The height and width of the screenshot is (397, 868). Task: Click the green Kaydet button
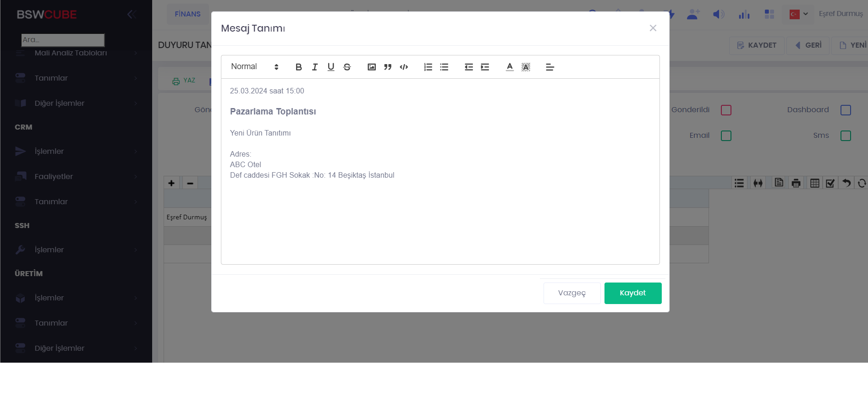[x=632, y=293]
